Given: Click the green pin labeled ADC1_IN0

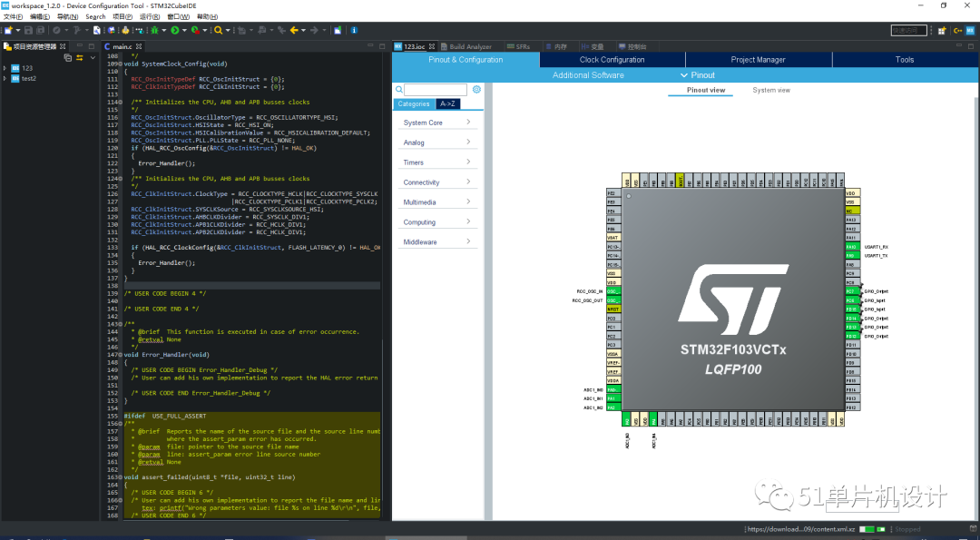Looking at the screenshot, I should click(x=613, y=389).
